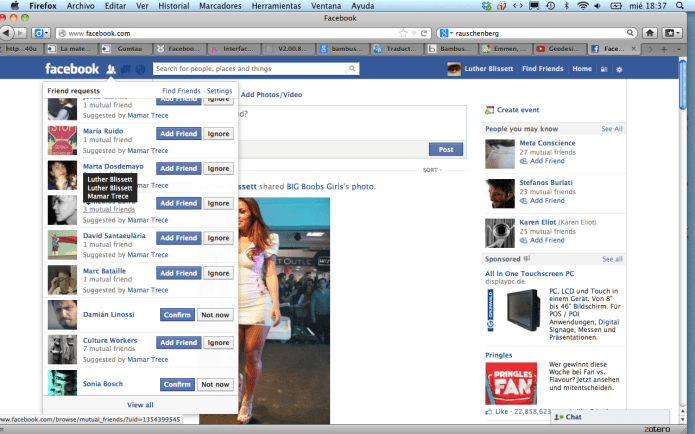
Task: Open the account settings gear icon
Action: pos(619,69)
